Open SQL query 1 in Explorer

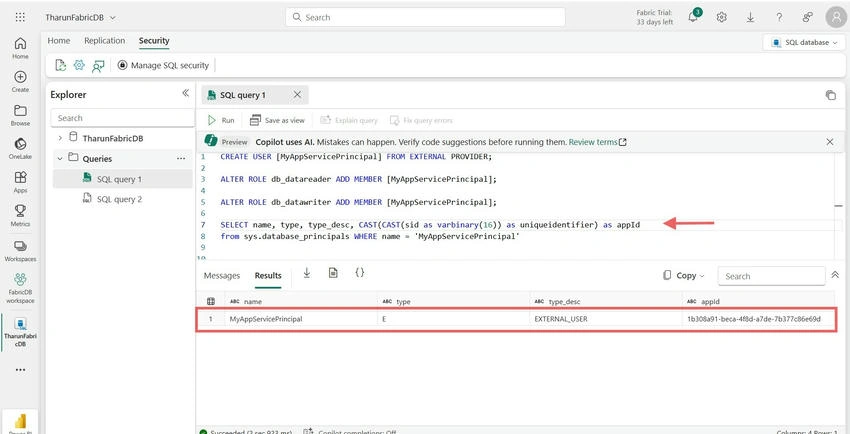(123, 179)
